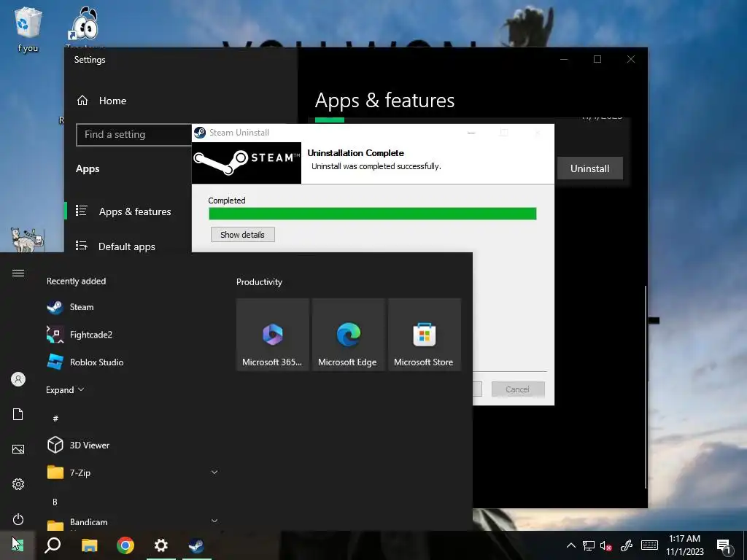Click the Settings window scrollbar

click(646, 386)
